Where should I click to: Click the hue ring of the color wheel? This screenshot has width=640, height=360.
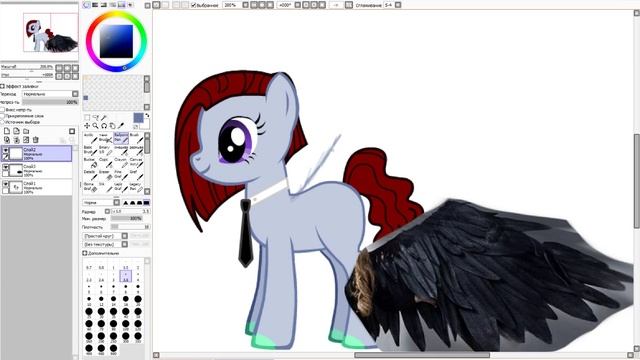click(116, 15)
